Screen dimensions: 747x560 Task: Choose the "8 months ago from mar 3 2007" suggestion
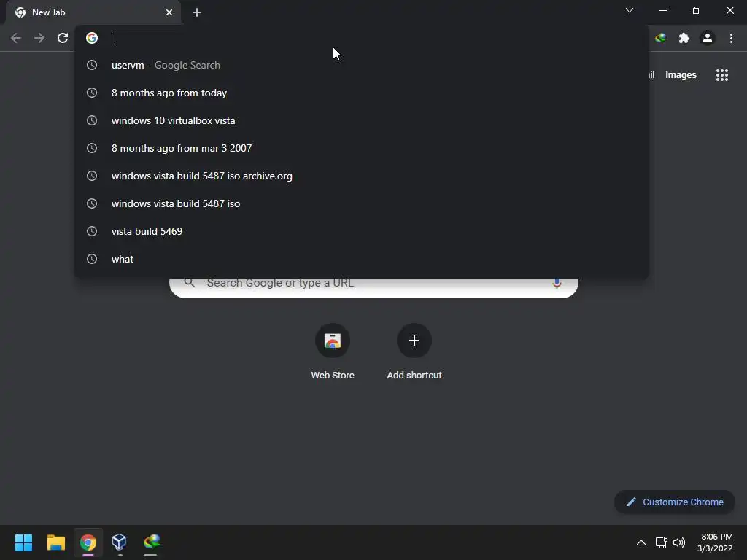[x=362, y=148]
